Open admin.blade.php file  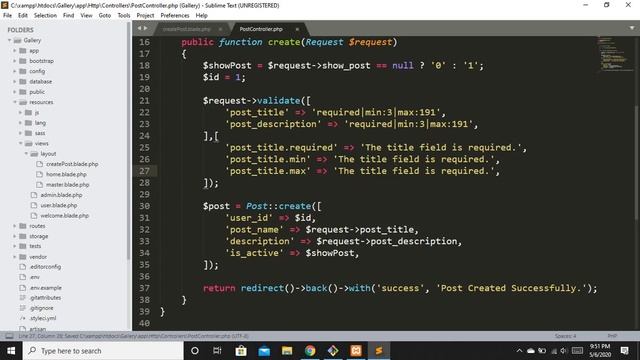point(61,195)
